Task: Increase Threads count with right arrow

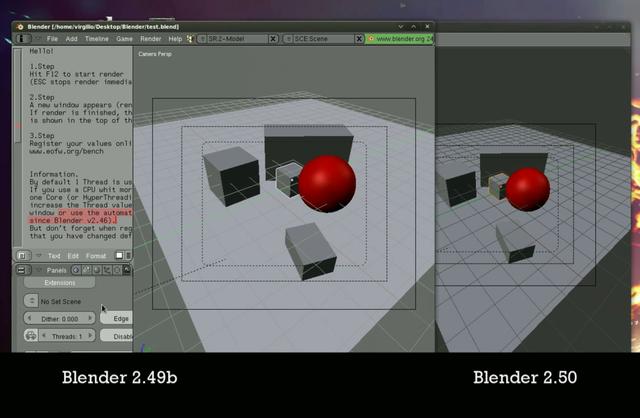Action: tap(90, 336)
